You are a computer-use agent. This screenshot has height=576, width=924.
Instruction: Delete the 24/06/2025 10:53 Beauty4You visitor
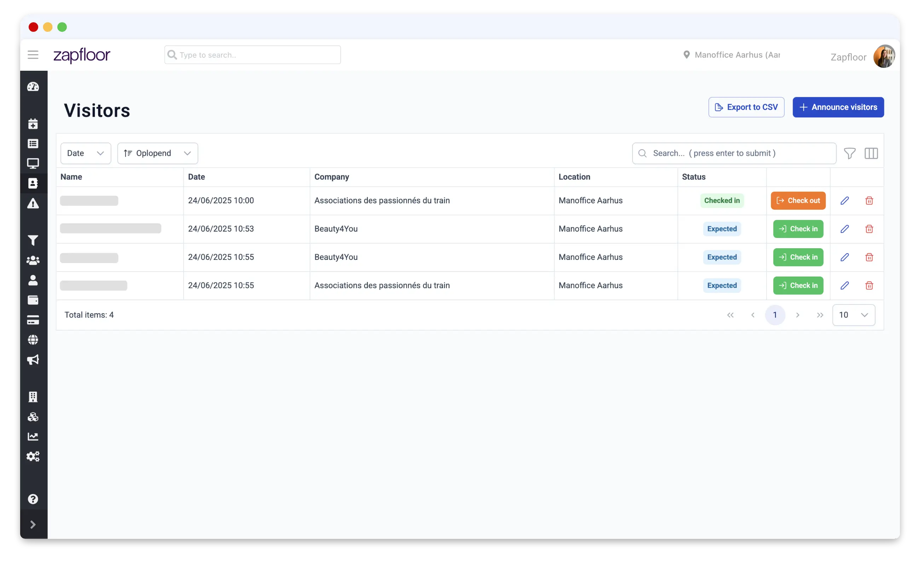(869, 229)
